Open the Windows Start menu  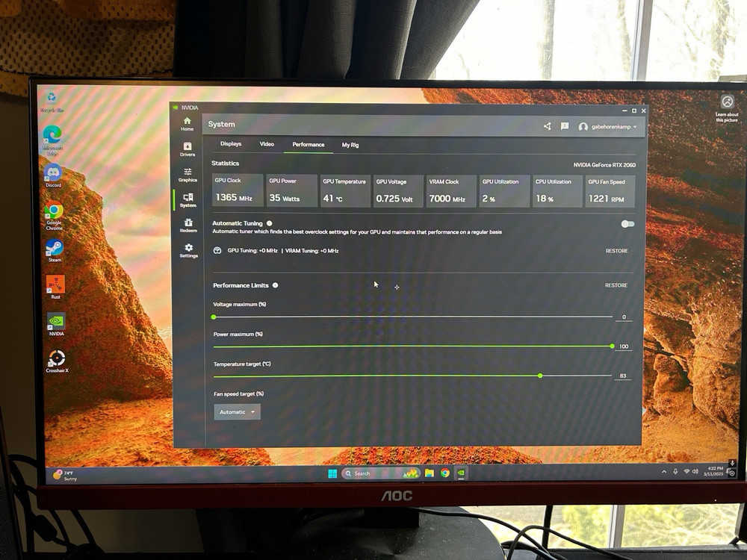click(332, 473)
